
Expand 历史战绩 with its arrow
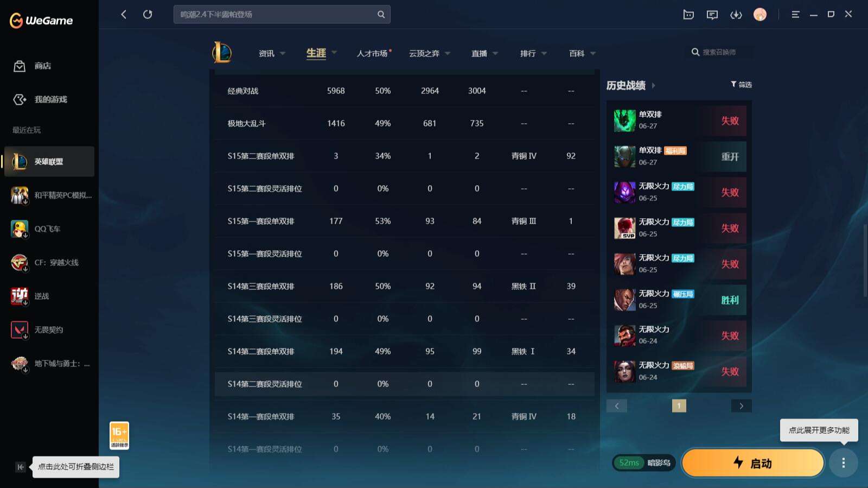[654, 85]
